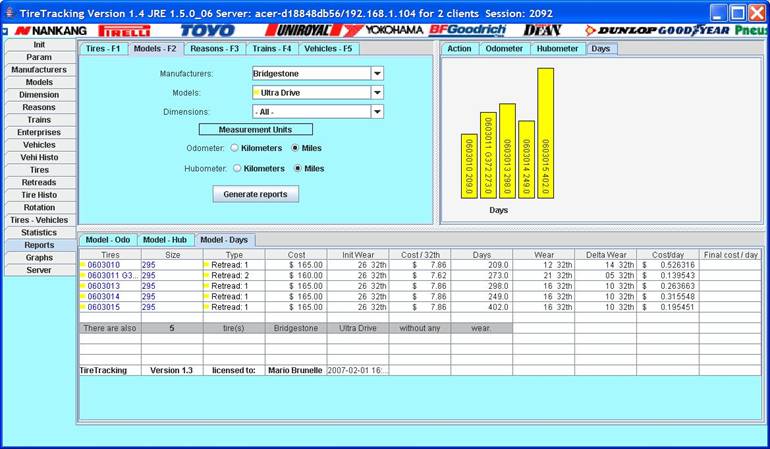
Task: Select Kilometers for Odometer units
Action: click(x=235, y=148)
